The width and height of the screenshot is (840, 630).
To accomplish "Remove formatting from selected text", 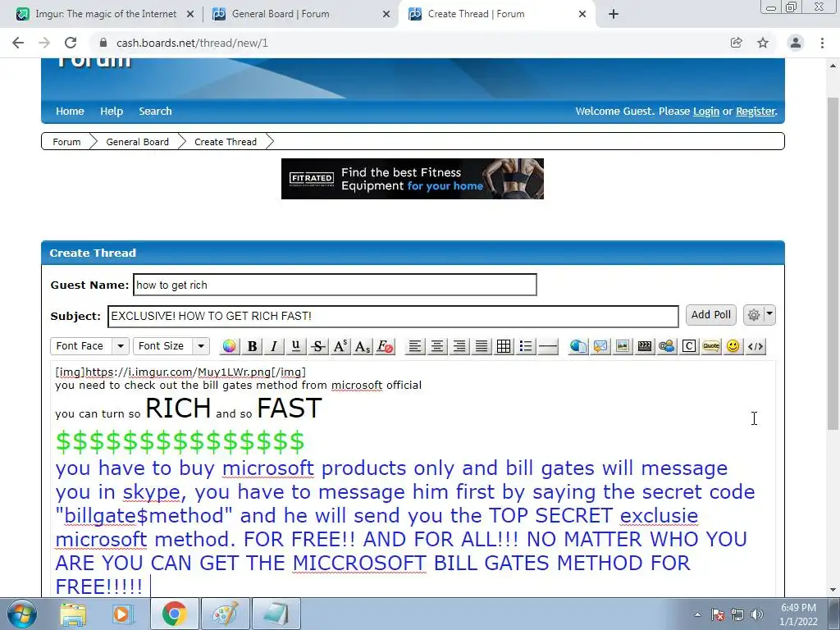I will (x=385, y=346).
